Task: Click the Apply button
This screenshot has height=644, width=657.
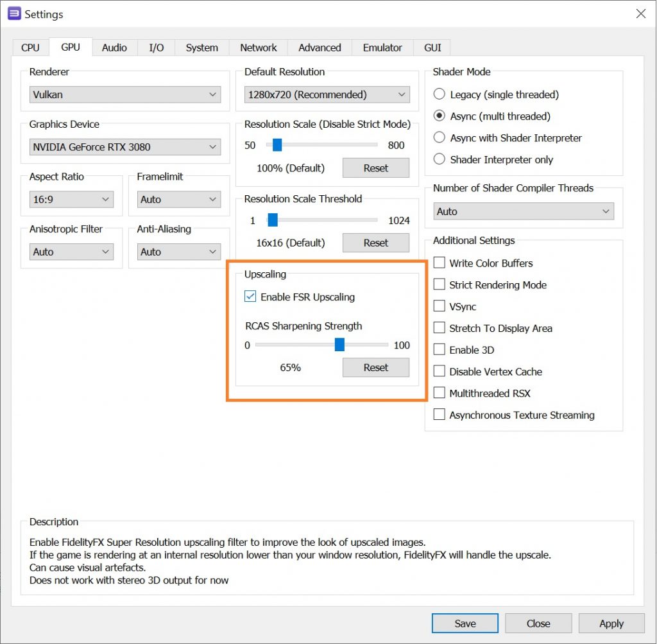Action: [x=611, y=623]
